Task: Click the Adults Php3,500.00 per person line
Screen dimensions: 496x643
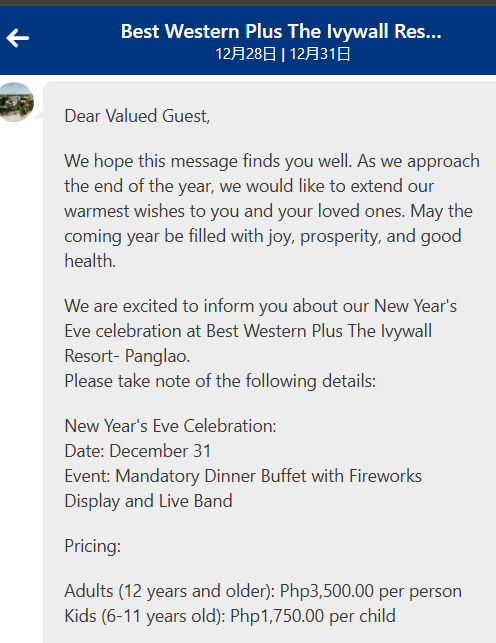Action: click(x=263, y=591)
